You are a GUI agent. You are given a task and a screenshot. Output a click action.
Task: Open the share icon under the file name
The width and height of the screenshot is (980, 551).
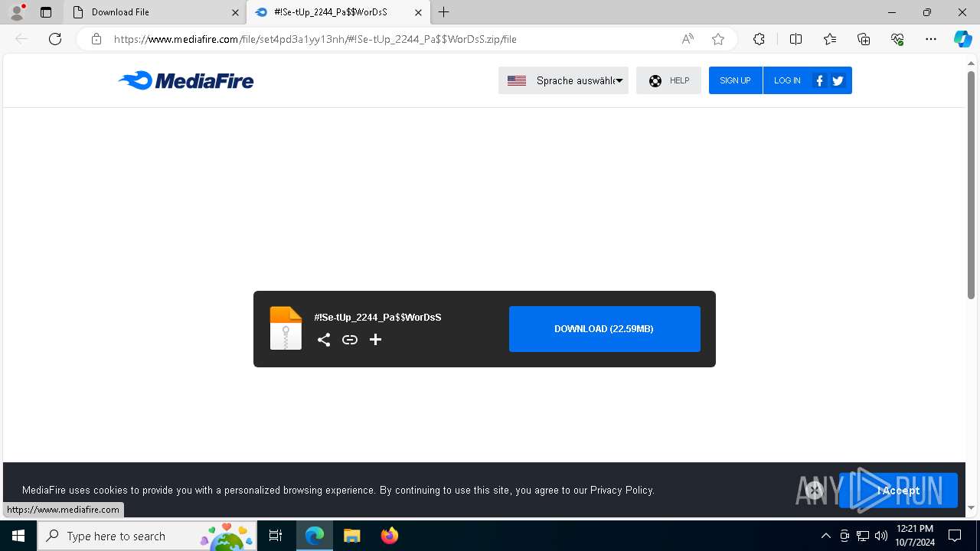[324, 340]
